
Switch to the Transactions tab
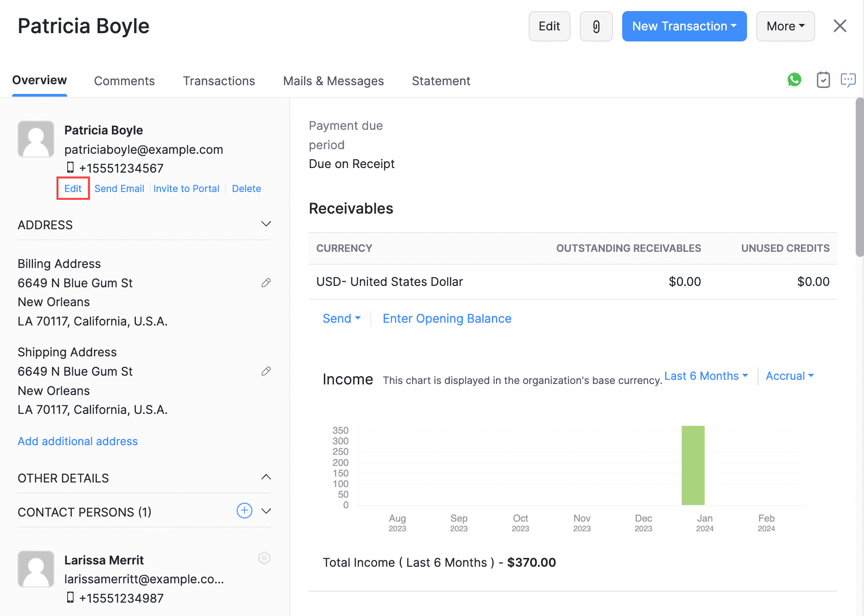[219, 81]
